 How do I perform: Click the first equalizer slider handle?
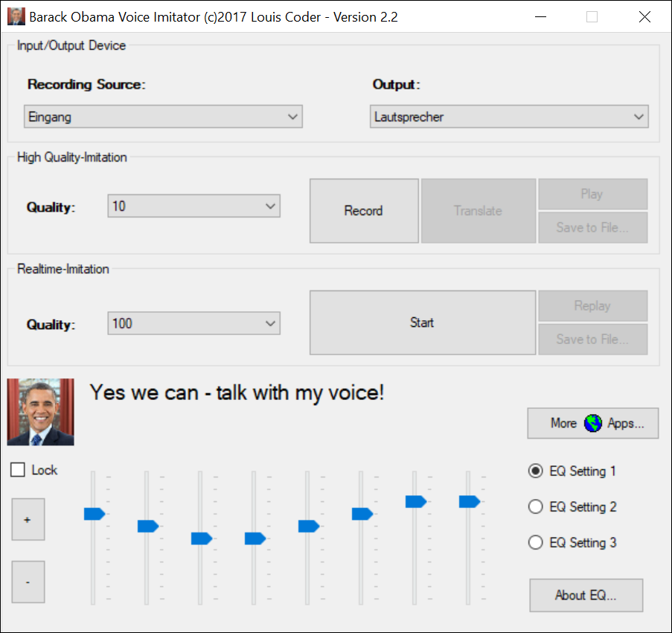(95, 513)
